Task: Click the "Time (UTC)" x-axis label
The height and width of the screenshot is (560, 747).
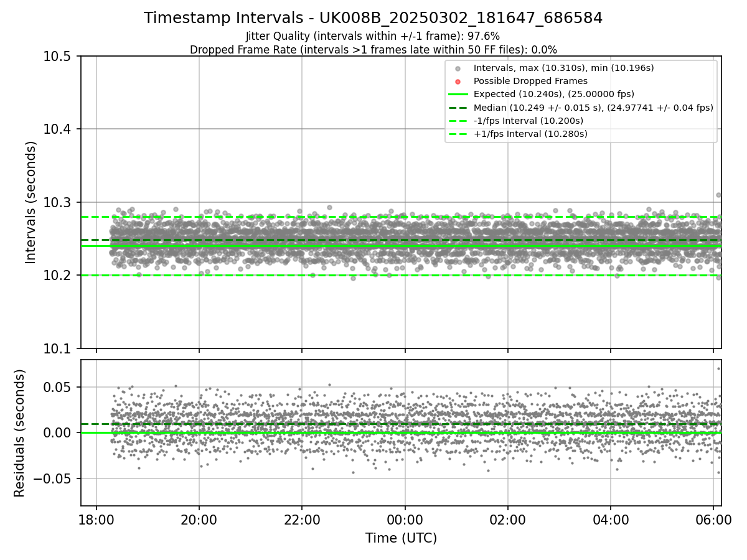Action: click(x=401, y=538)
